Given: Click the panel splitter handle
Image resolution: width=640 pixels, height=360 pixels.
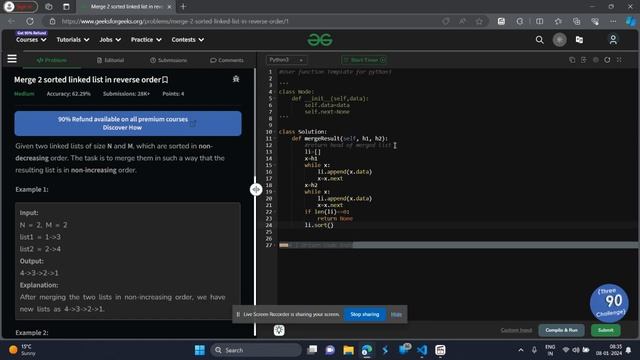Looking at the screenshot, I should 256,189.
